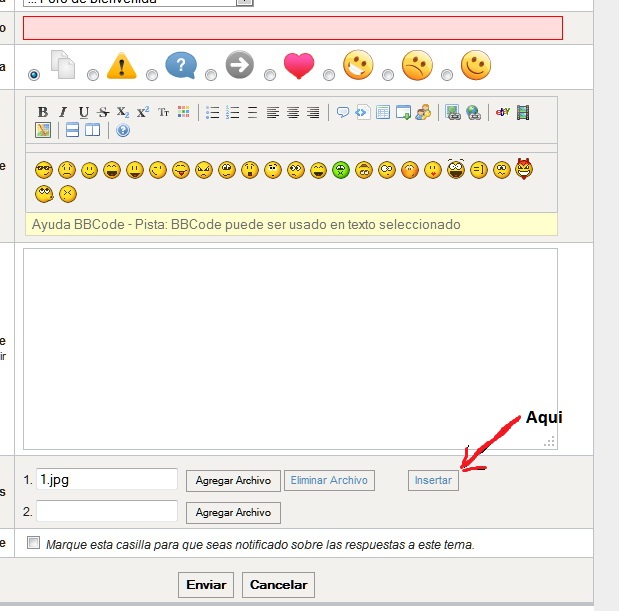Click the underline formatting icon

pos(83,112)
